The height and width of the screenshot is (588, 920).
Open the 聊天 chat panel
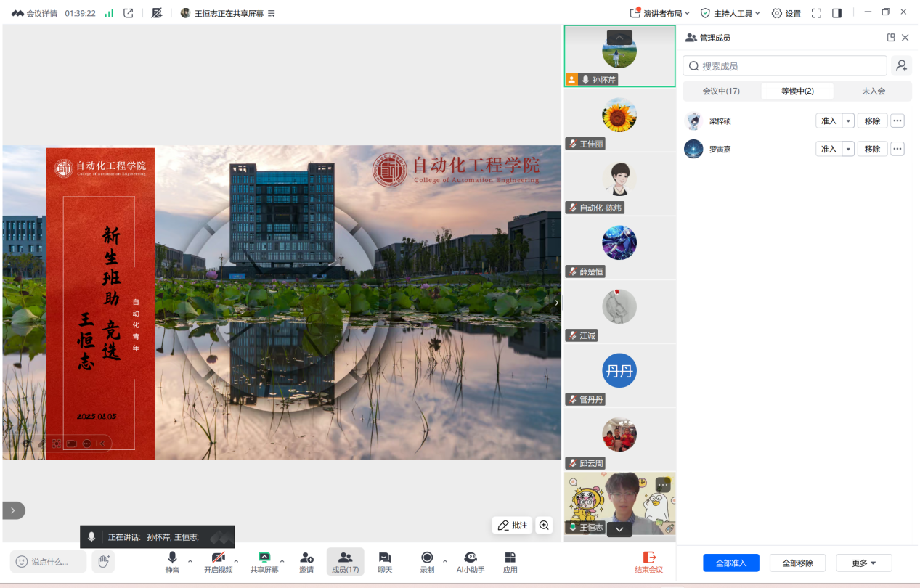tap(385, 558)
